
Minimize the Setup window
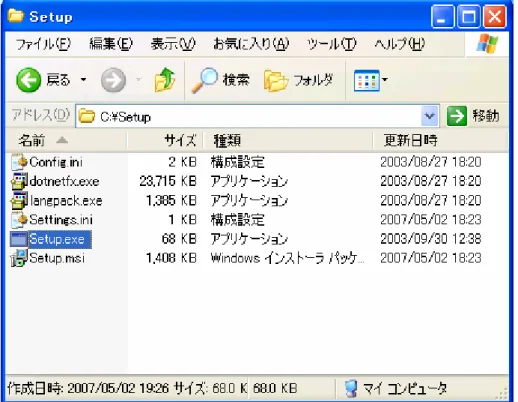(x=442, y=17)
